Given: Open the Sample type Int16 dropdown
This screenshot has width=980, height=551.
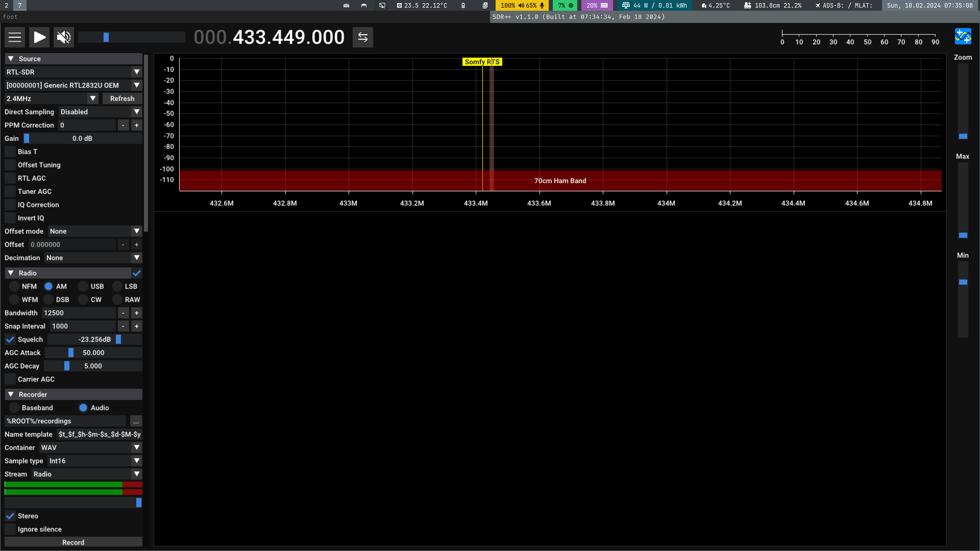Looking at the screenshot, I should [x=95, y=461].
